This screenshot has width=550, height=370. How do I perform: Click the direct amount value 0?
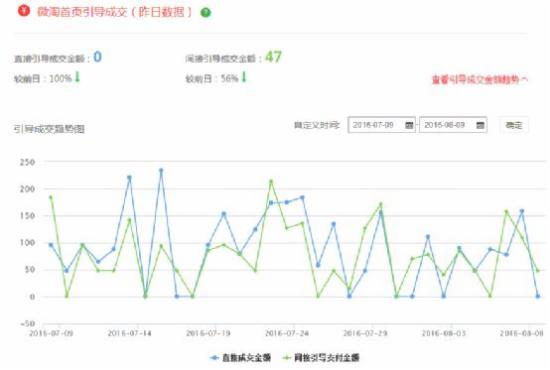point(98,57)
